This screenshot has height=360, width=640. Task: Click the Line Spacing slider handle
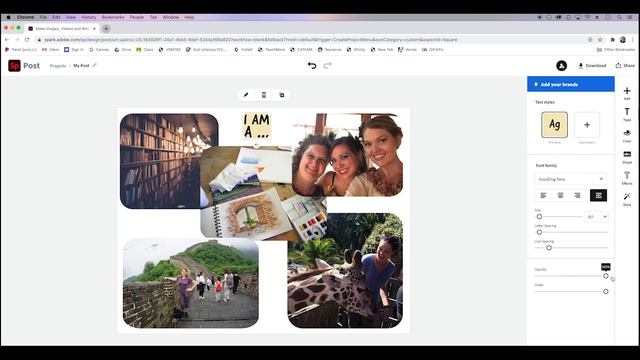(549, 248)
